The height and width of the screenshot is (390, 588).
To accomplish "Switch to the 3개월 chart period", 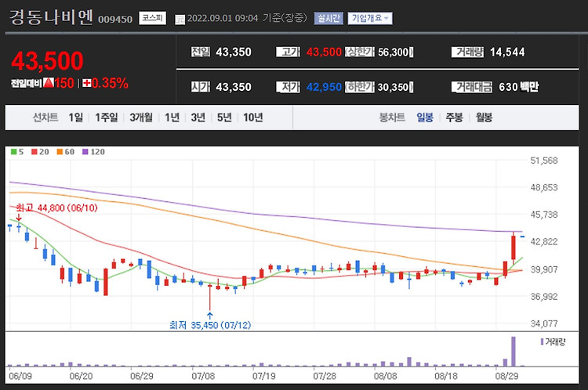I will [x=141, y=117].
